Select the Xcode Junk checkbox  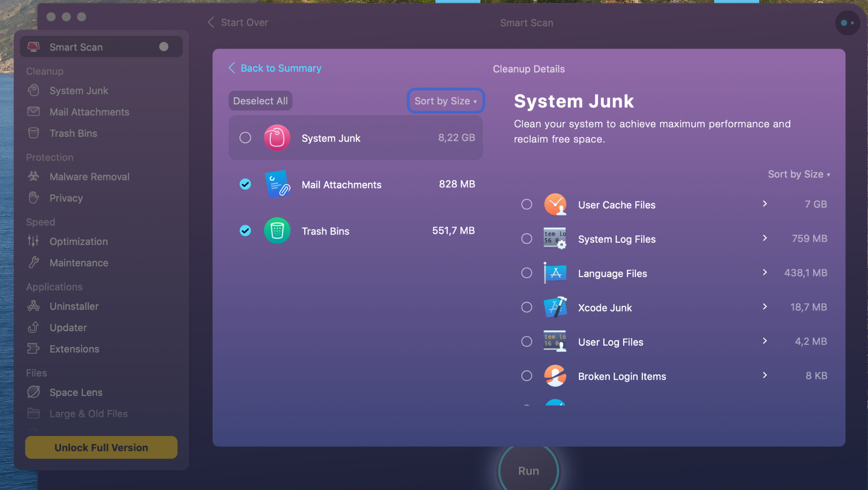click(x=527, y=307)
